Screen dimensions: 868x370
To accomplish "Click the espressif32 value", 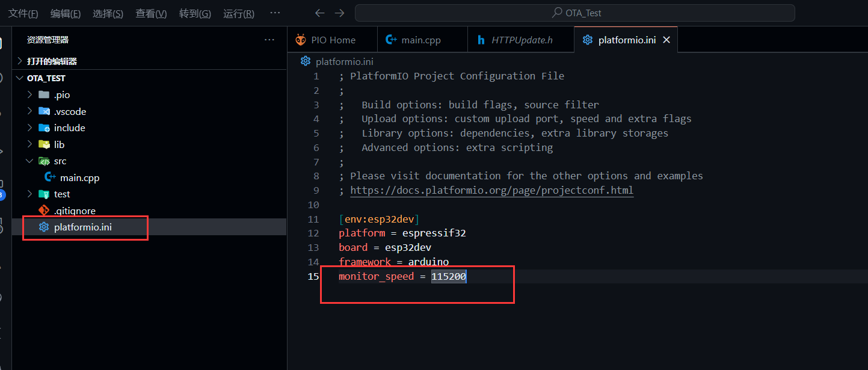I will click(434, 233).
